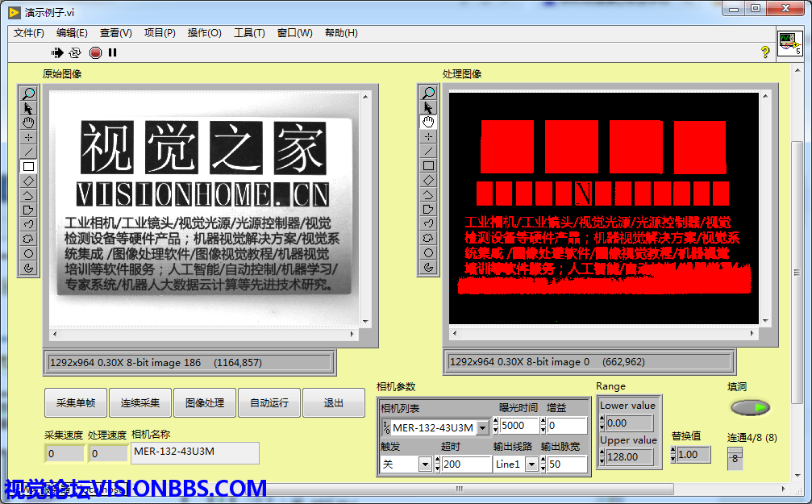This screenshot has width=812, height=504.
Task: Open the 窗口(W) menu
Action: (x=294, y=33)
